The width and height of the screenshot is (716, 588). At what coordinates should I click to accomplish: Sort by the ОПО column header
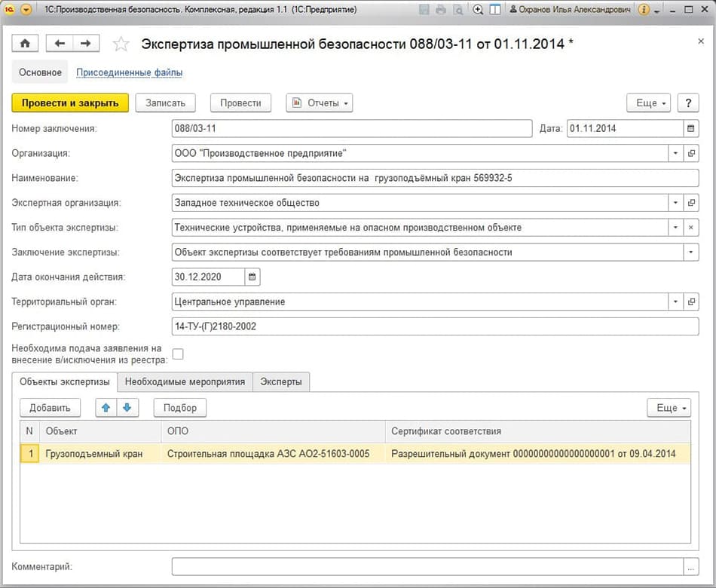273,431
